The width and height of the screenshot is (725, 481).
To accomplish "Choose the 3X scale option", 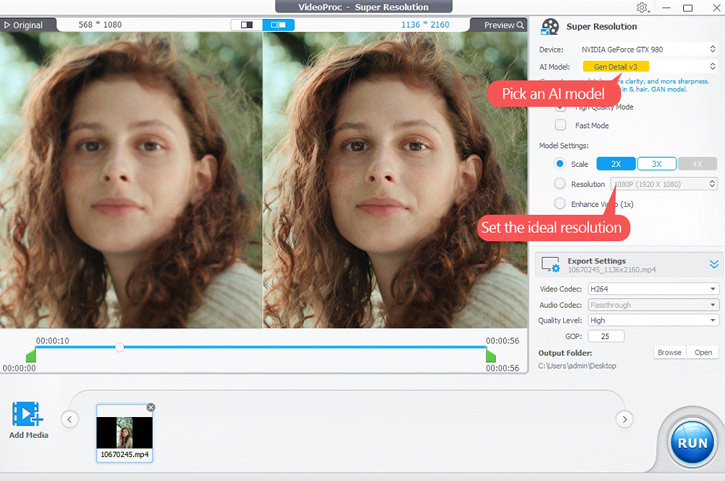I will click(656, 163).
